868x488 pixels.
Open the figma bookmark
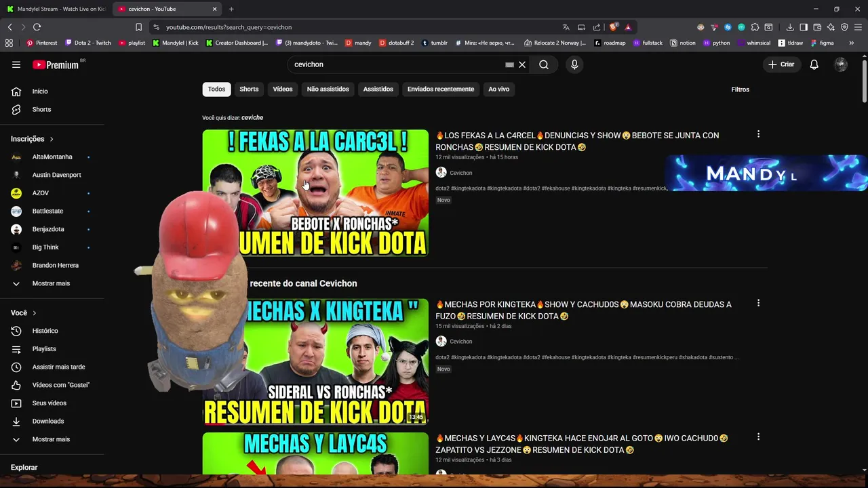tap(822, 43)
